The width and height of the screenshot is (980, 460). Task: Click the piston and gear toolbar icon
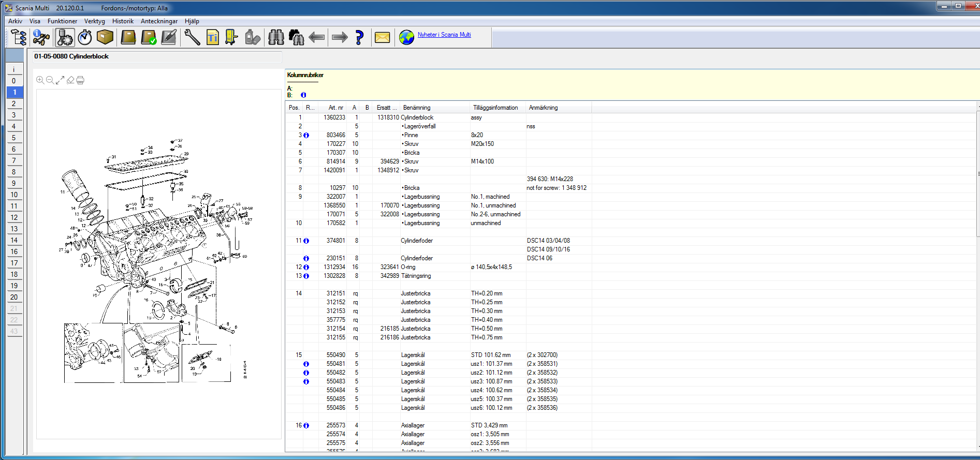[x=65, y=37]
